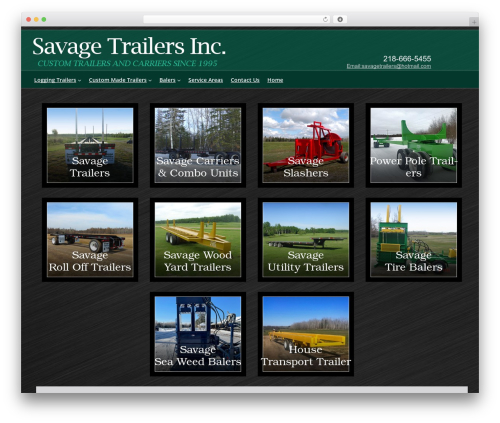Click the Custom Trailers and Carriers Since 1995 tagline
Image resolution: width=500 pixels, height=423 pixels.
[x=127, y=63]
